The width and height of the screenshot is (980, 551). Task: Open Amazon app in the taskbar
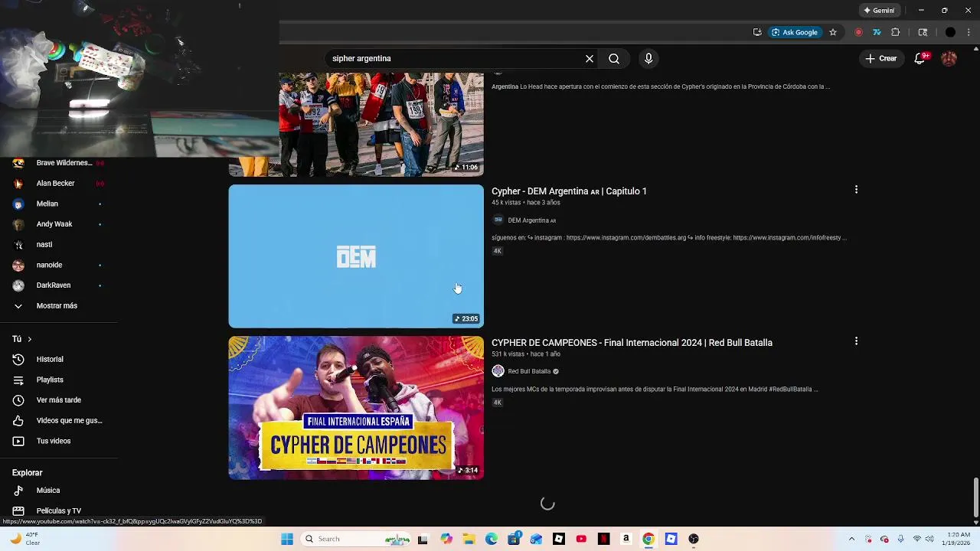[x=626, y=539]
